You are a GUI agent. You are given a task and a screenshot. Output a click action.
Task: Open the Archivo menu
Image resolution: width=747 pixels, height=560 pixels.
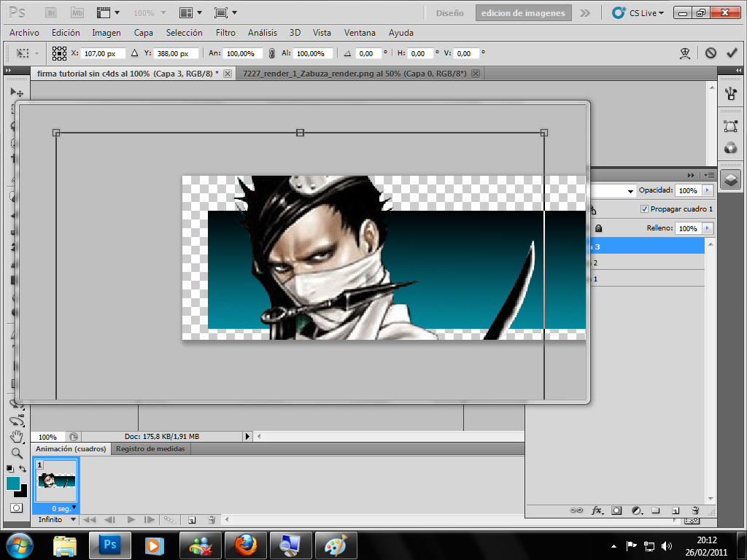pyautogui.click(x=24, y=32)
